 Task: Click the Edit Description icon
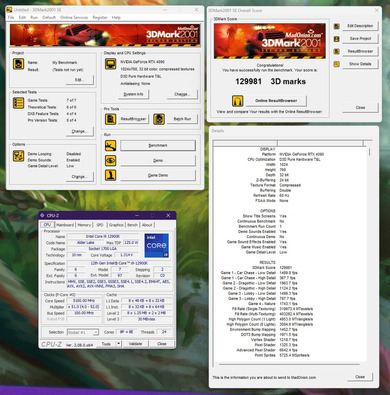coord(337,26)
